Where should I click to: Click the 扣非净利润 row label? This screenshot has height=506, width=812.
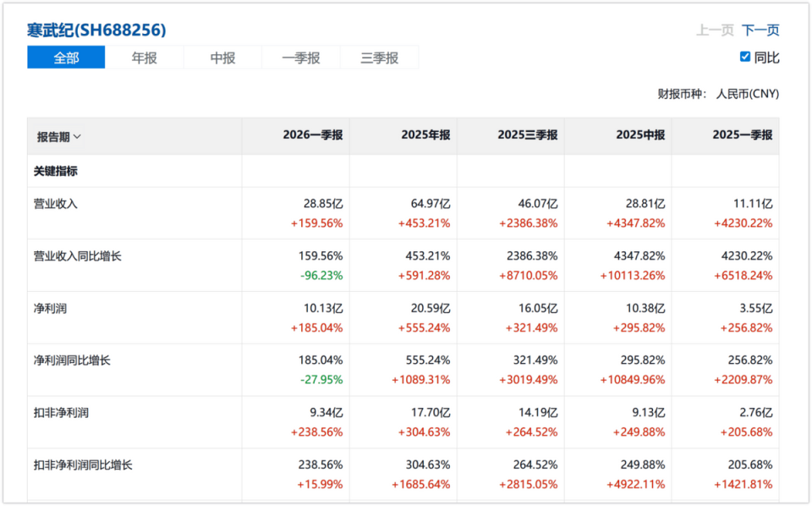(x=61, y=413)
